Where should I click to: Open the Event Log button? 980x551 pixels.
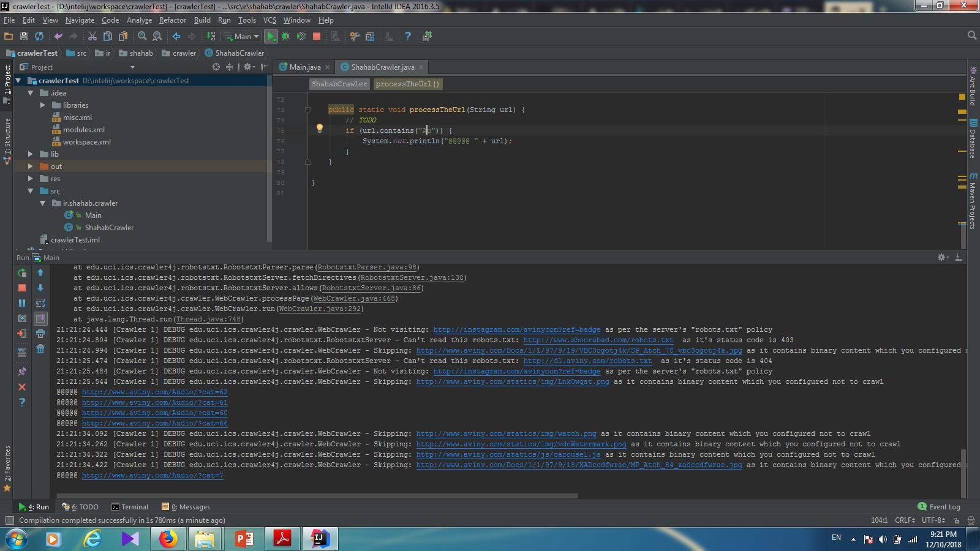[x=939, y=507]
